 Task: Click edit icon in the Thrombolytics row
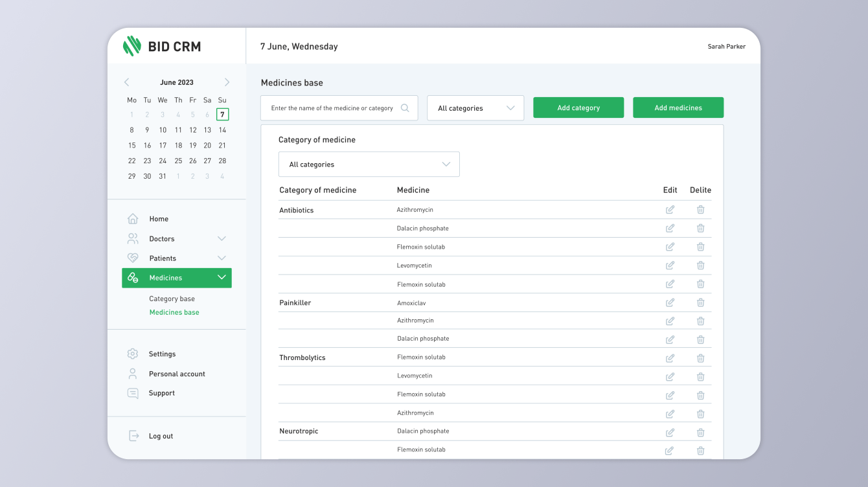coord(670,358)
